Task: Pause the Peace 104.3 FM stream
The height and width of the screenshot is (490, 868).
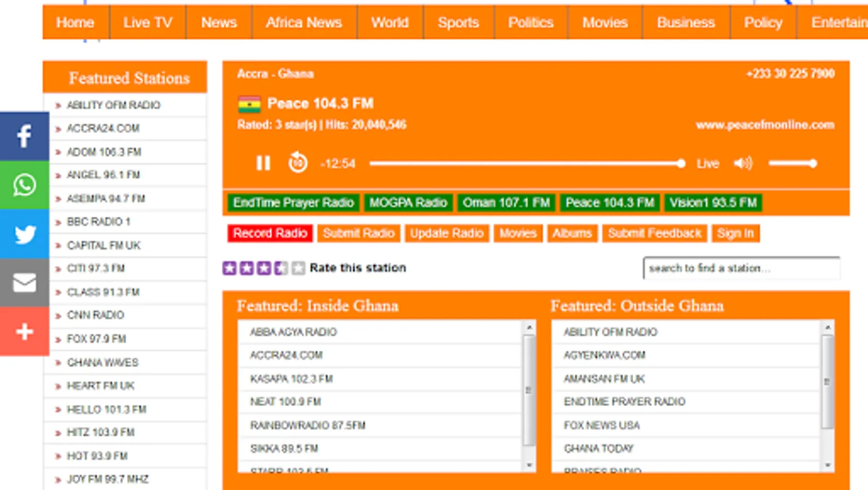Action: [x=264, y=163]
